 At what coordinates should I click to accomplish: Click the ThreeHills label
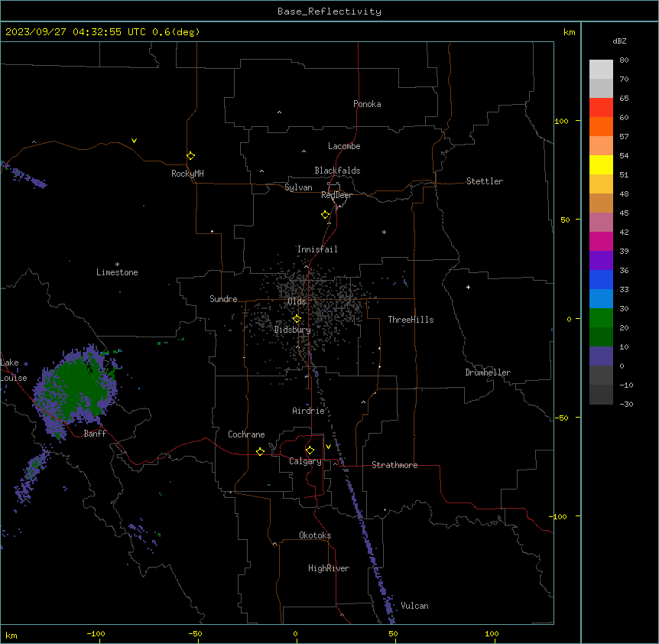(x=411, y=320)
